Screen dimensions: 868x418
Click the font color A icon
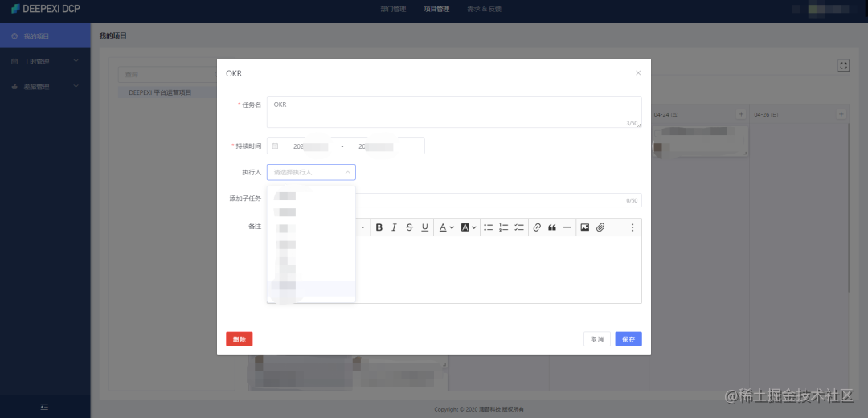pyautogui.click(x=443, y=227)
